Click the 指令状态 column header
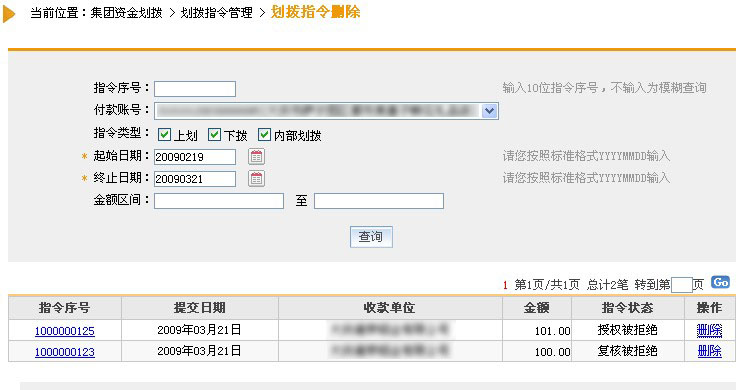The height and width of the screenshot is (390, 745). click(627, 308)
